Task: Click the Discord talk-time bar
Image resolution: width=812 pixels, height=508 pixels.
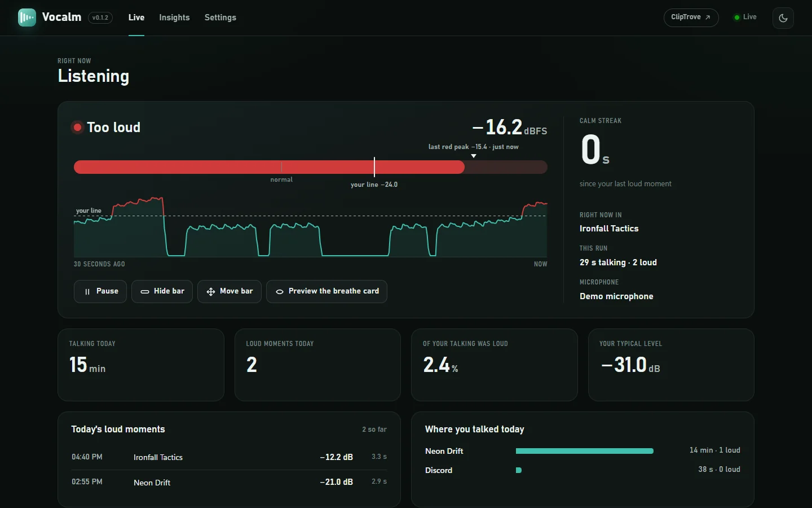Action: coord(519,470)
